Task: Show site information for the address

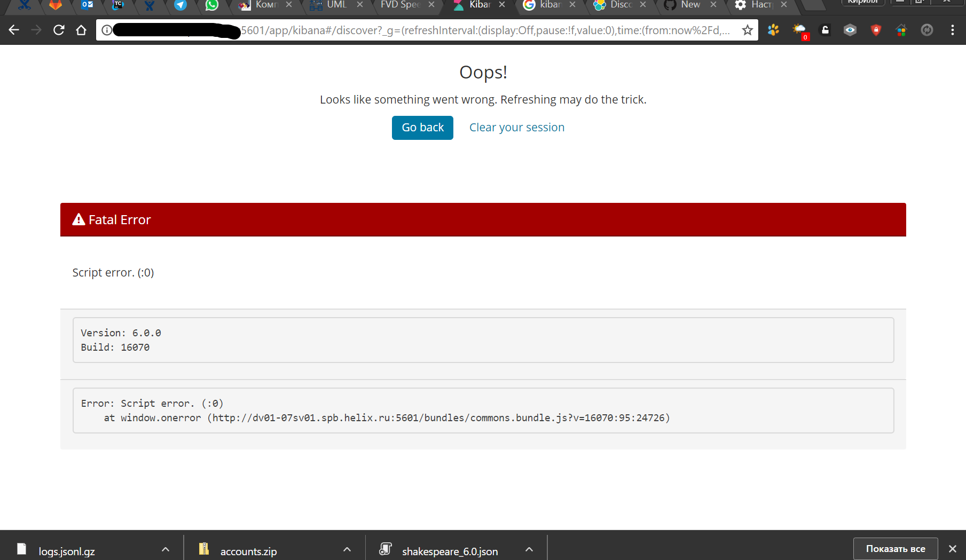Action: [x=107, y=30]
